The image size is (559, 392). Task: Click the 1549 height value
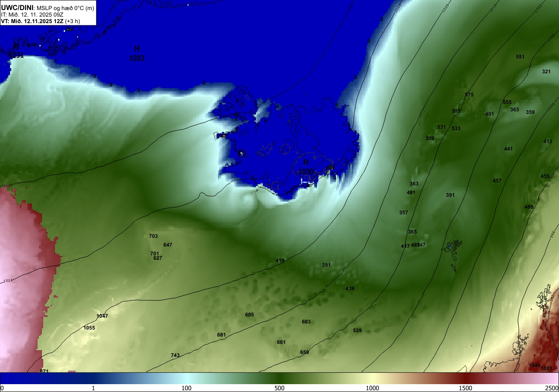[x=535, y=365]
